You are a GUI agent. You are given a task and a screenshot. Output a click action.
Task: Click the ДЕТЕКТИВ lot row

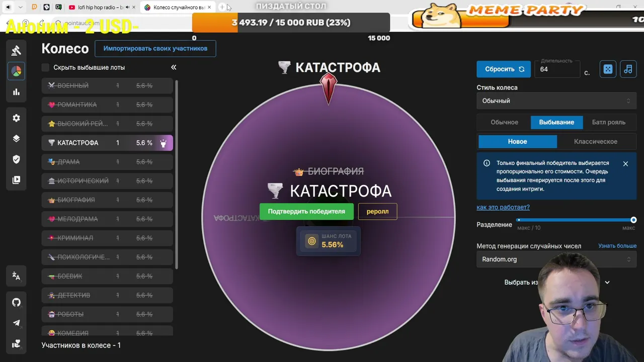pyautogui.click(x=107, y=295)
